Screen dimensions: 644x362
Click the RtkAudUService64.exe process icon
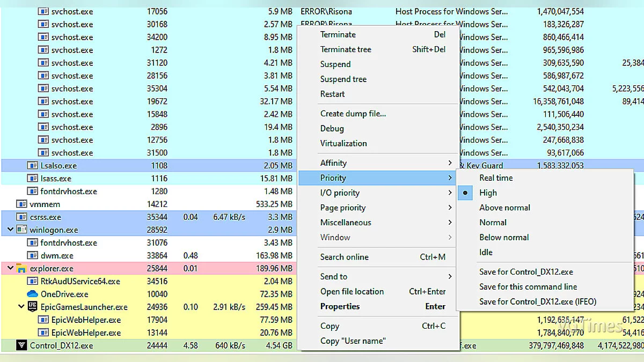click(x=32, y=282)
